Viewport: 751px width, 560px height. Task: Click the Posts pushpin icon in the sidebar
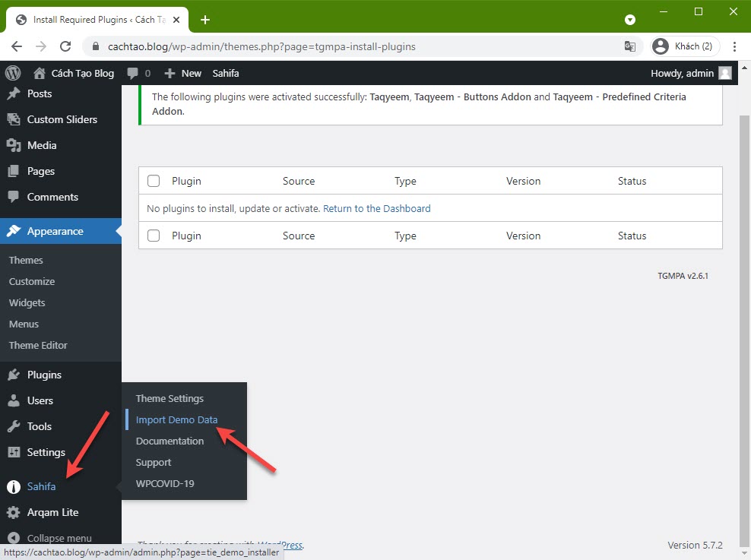(14, 93)
